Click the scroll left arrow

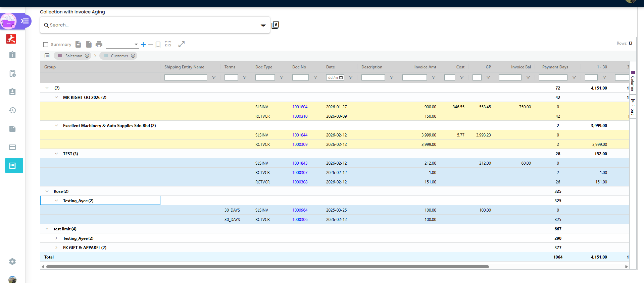pos(43,267)
